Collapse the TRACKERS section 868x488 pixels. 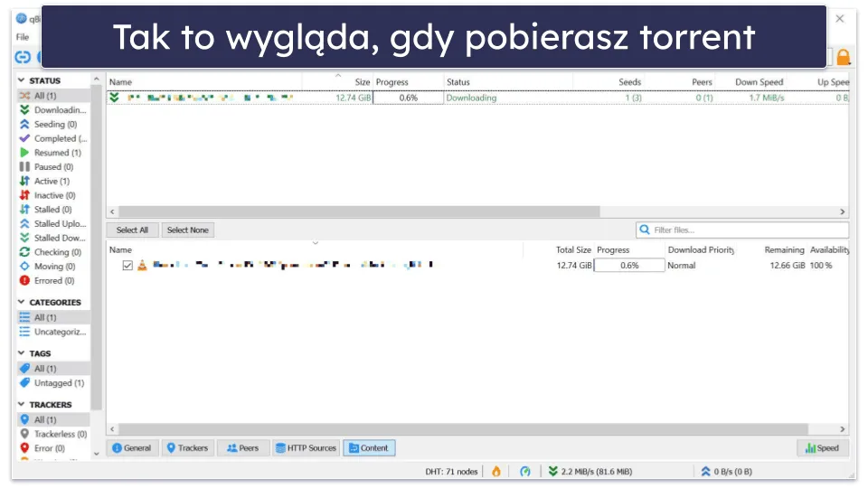pos(21,405)
